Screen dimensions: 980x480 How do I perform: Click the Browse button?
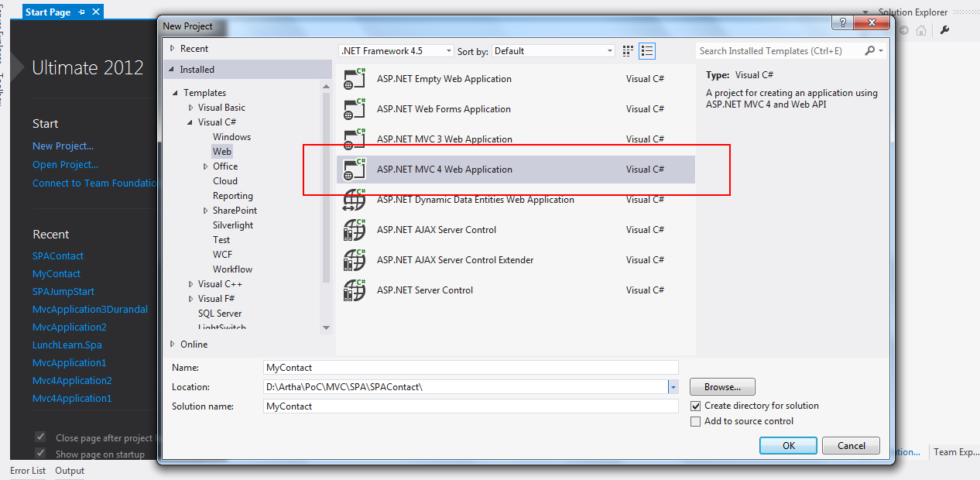[x=722, y=386]
